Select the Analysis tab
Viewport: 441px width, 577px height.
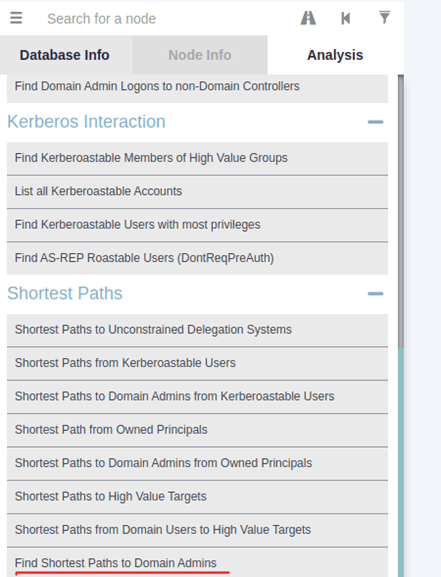point(335,55)
